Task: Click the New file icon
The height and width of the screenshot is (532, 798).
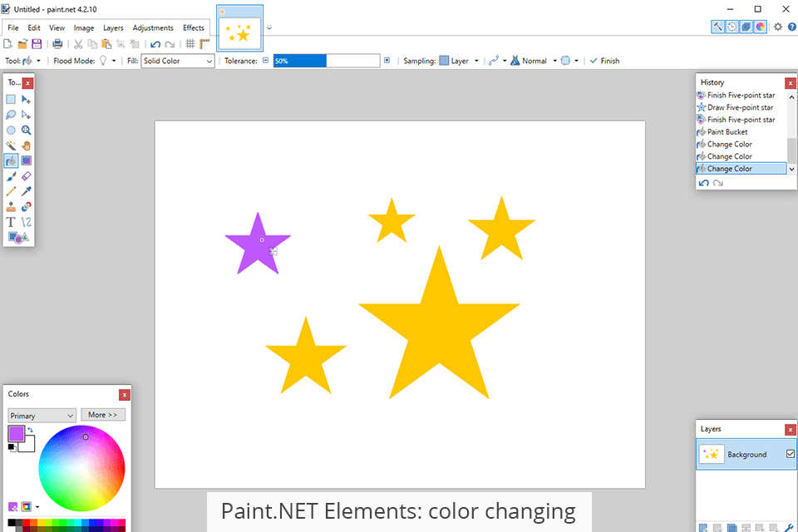Action: tap(8, 44)
